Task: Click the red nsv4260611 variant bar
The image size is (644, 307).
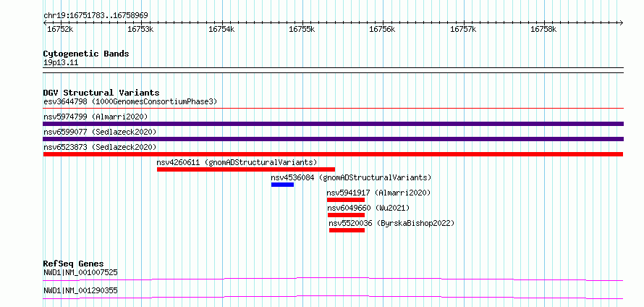Action: [246, 169]
